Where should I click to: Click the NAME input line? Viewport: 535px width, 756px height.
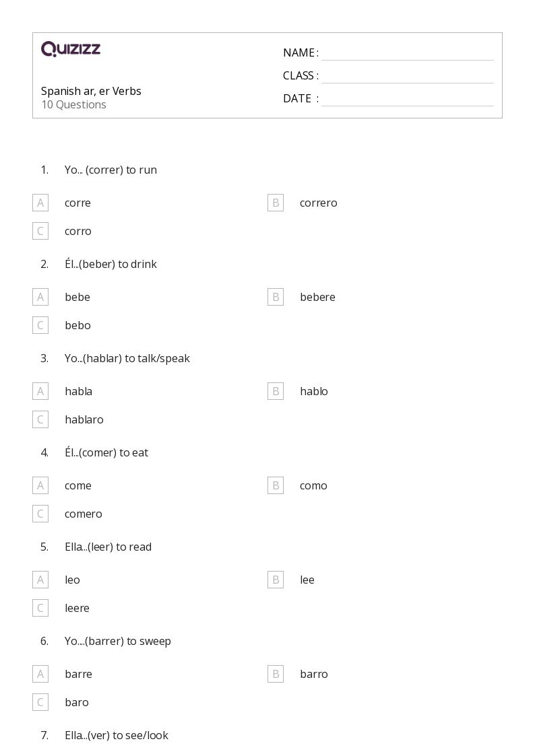pyautogui.click(x=408, y=53)
